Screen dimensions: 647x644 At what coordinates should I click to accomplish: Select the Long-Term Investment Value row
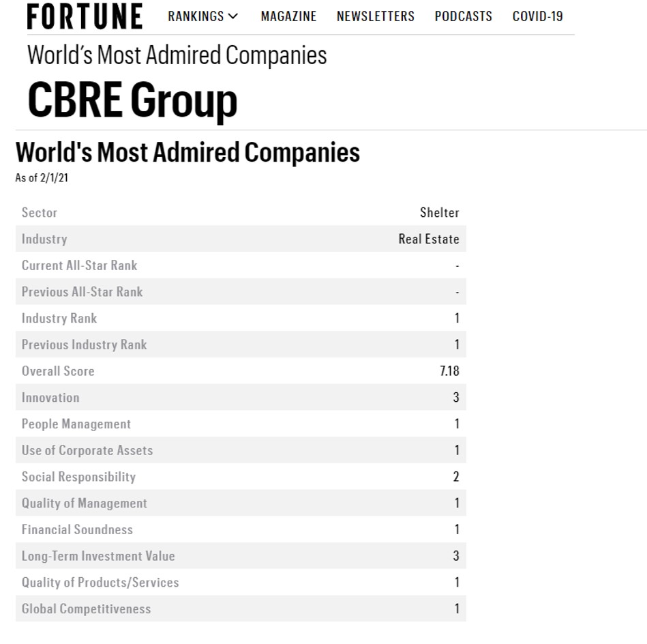coord(239,556)
